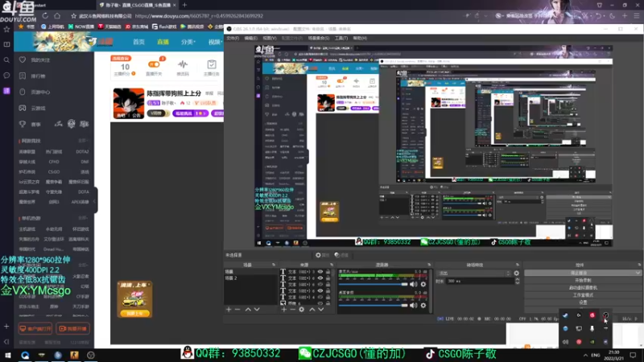Viewport: 644px width, 362px height.
Task: Open favorites star in browser sidebar
Action: tap(6, 30)
